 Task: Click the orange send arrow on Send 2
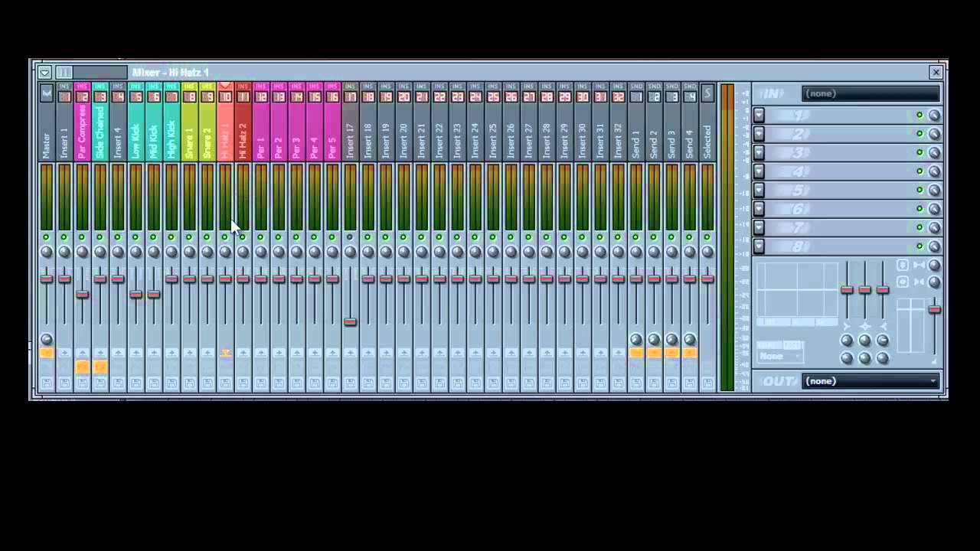(x=654, y=353)
